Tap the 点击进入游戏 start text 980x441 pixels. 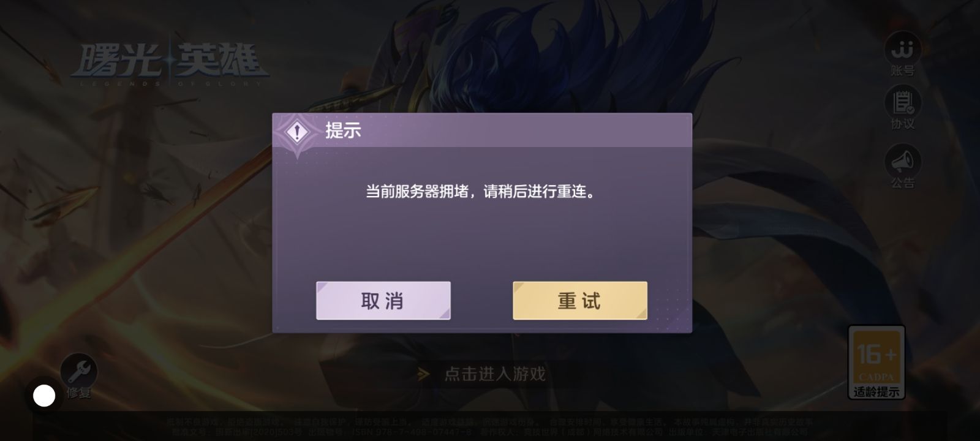point(495,374)
